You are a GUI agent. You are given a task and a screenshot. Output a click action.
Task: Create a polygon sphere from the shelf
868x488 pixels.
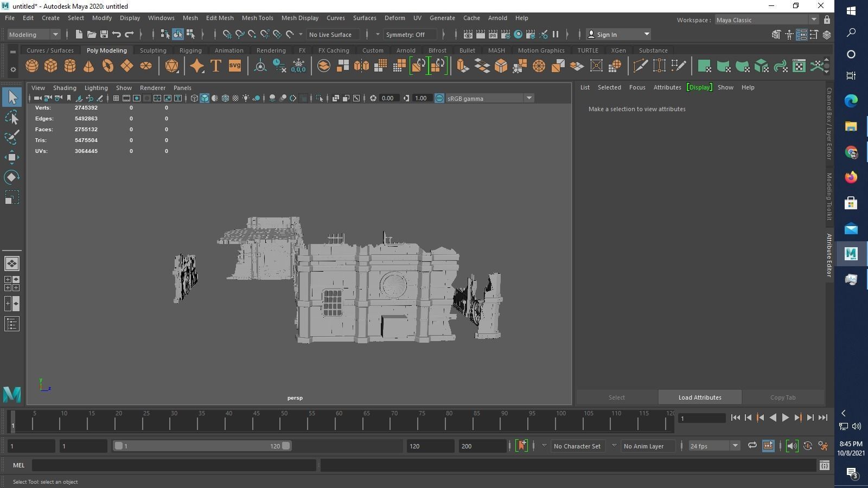click(x=32, y=66)
